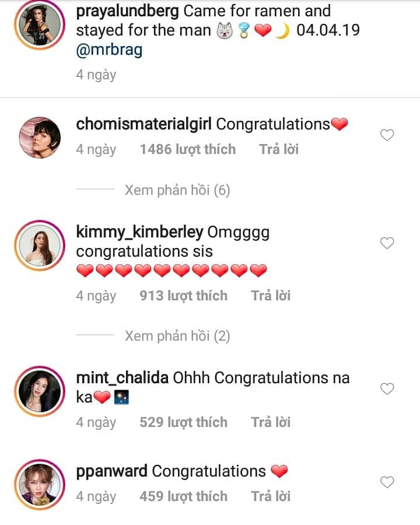The height and width of the screenshot is (525, 420).
Task: Expand 'Xem phản hồi (2)' replies
Action: coord(177,336)
